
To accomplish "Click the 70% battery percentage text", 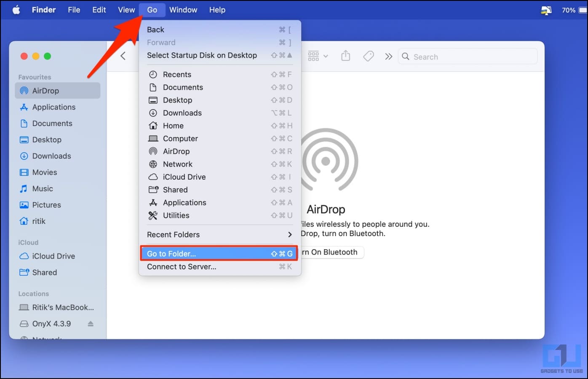I will (569, 10).
